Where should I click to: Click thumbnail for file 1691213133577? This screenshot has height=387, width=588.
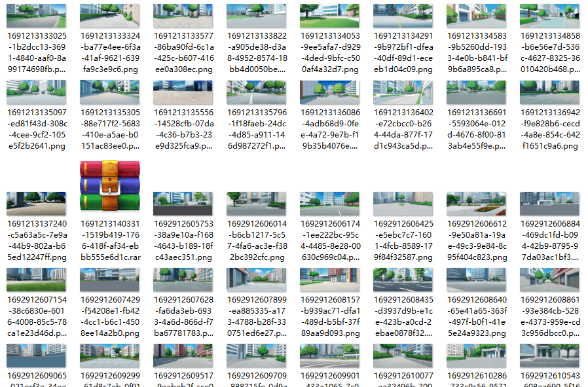(183, 14)
